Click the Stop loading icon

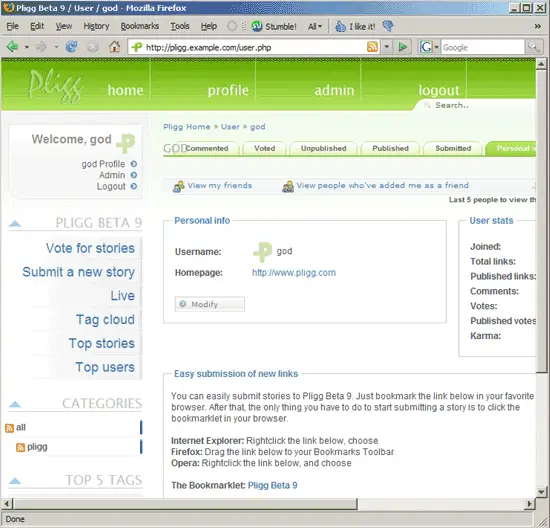93,47
